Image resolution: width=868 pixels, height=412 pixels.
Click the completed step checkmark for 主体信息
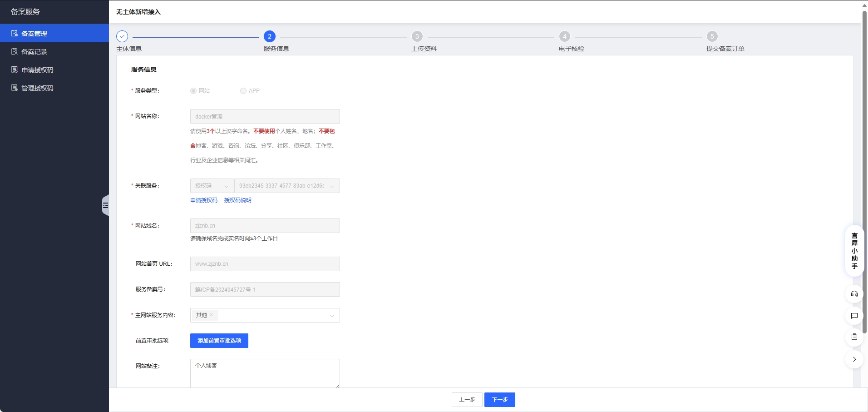click(x=122, y=36)
